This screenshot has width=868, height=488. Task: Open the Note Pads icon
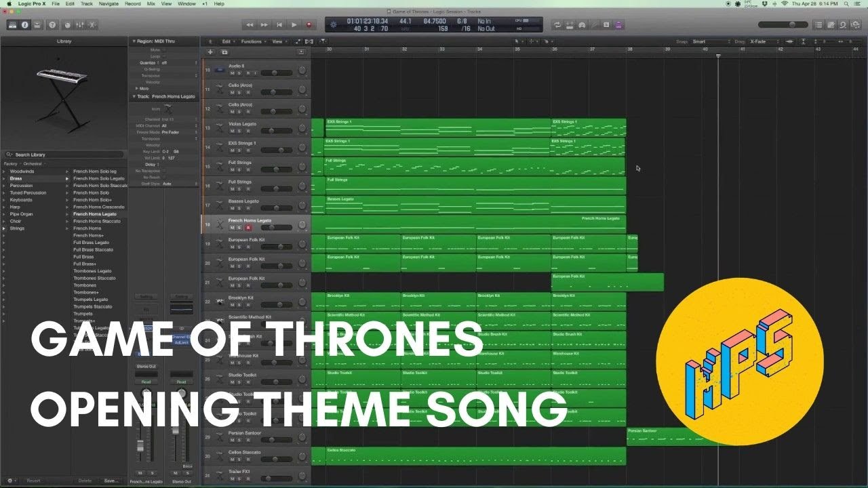pos(831,25)
